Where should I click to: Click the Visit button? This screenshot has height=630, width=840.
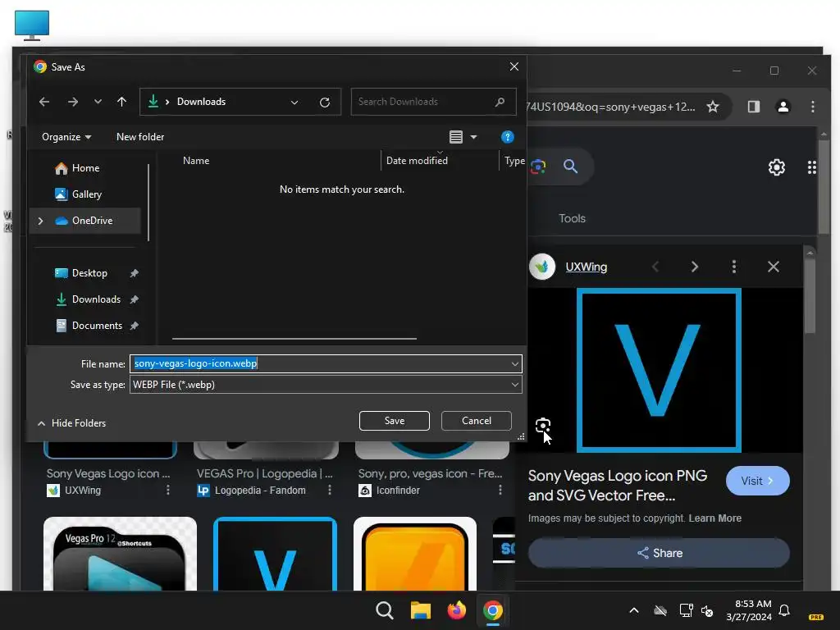coord(757,481)
